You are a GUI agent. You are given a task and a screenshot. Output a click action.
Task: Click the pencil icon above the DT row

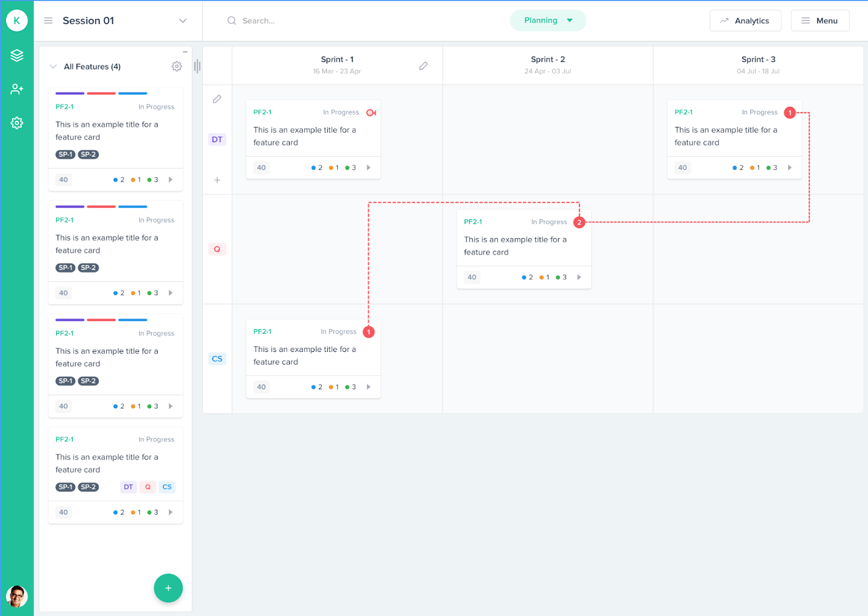pyautogui.click(x=217, y=99)
